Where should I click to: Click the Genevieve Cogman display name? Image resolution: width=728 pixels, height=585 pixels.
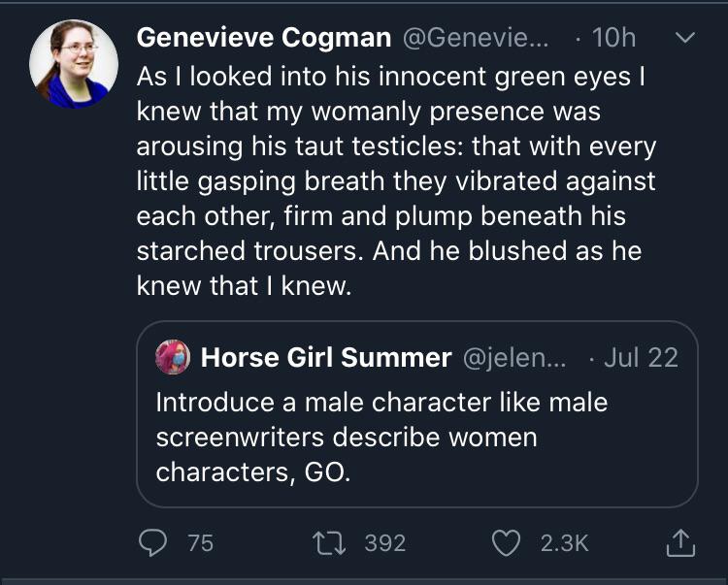click(x=264, y=37)
